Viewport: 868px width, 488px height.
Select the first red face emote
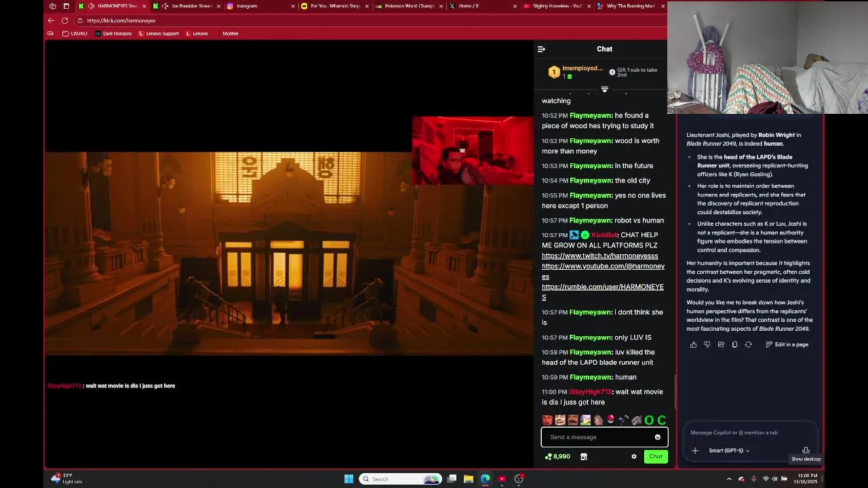click(547, 420)
